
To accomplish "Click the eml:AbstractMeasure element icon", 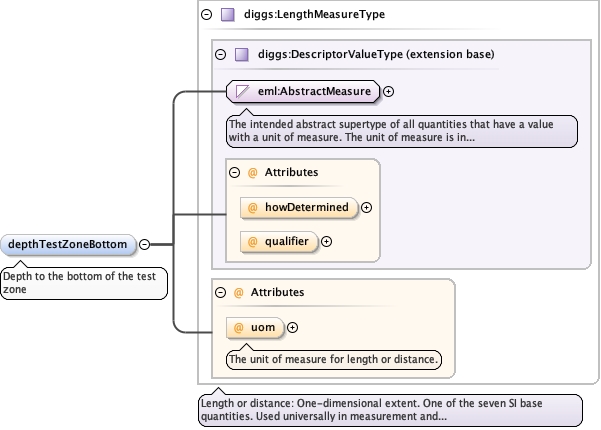I will point(242,91).
